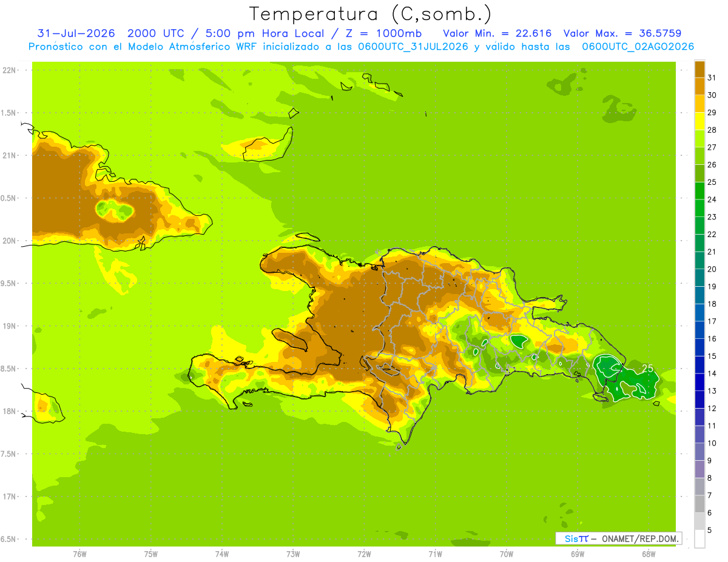Click the "70W" longitude axis label

click(x=507, y=554)
